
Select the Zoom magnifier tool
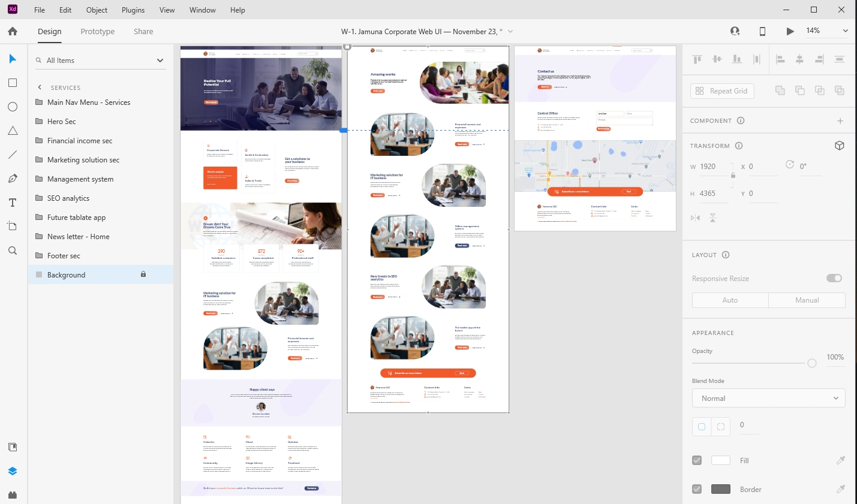click(13, 251)
